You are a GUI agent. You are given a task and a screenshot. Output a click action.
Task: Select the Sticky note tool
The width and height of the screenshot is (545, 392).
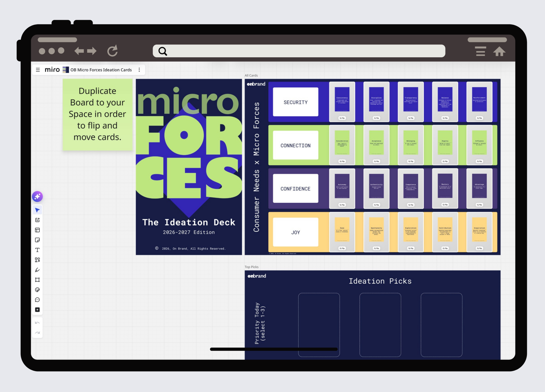pyautogui.click(x=37, y=240)
